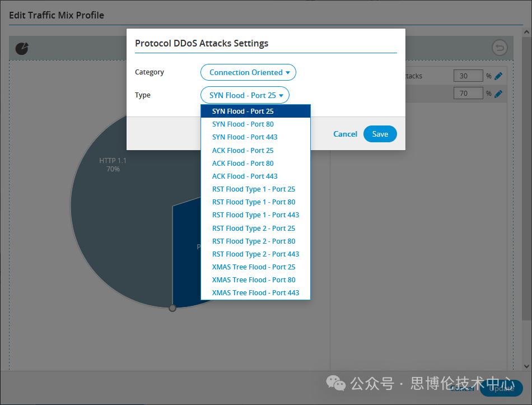Image resolution: width=532 pixels, height=405 pixels.
Task: Collapse the Type SYN Flood dropdown
Action: tap(245, 95)
